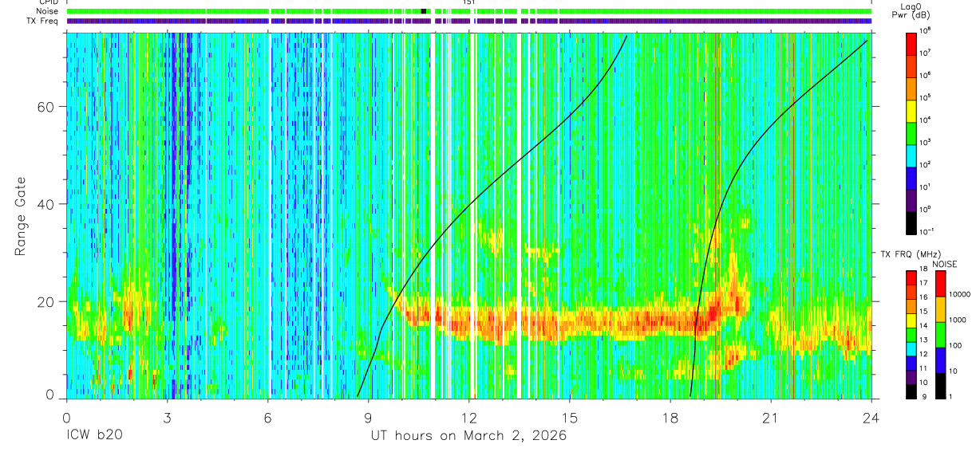
Task: Click the "12" hour tick label on the x-axis
Action: coord(468,419)
